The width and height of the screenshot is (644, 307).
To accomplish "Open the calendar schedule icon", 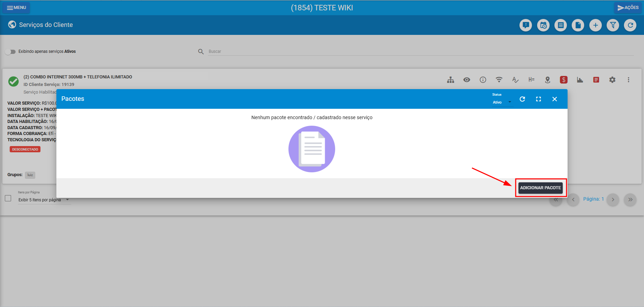I will click(543, 25).
